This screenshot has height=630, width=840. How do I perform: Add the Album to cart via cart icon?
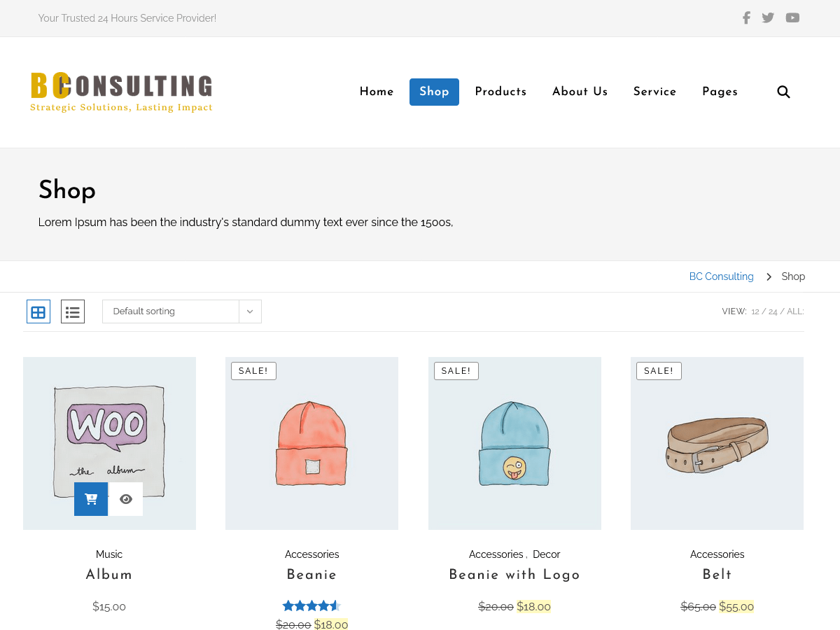point(91,498)
